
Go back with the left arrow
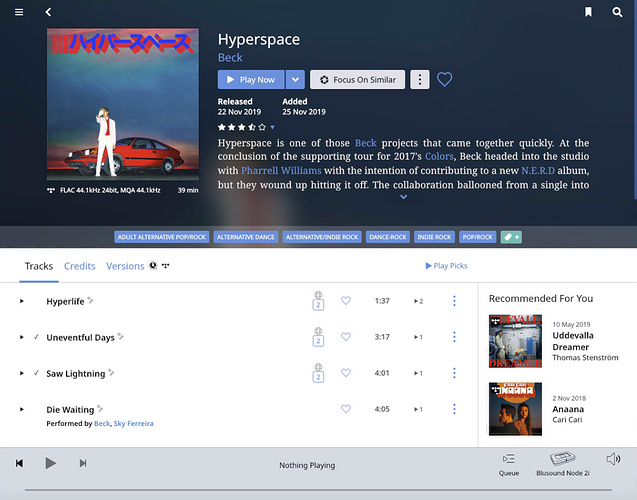pyautogui.click(x=48, y=12)
